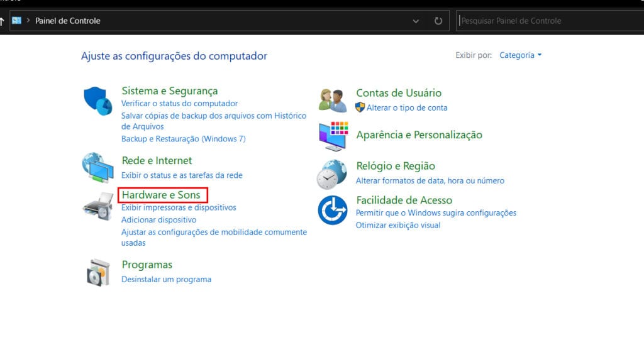
Task: Open Ajustar as configurações de mobilidade comumente usadas
Action: [x=214, y=237]
